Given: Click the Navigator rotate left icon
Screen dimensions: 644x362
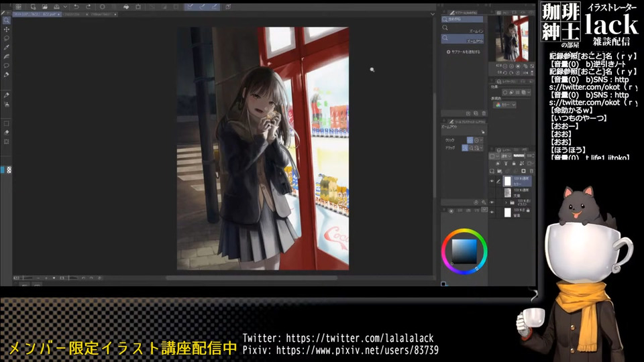Looking at the screenshot, I should pos(504,72).
